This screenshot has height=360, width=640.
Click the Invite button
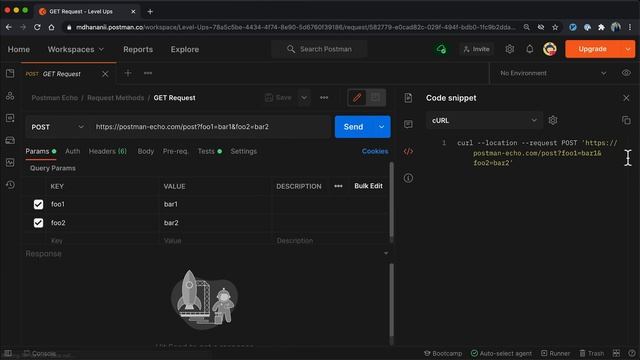(x=476, y=49)
